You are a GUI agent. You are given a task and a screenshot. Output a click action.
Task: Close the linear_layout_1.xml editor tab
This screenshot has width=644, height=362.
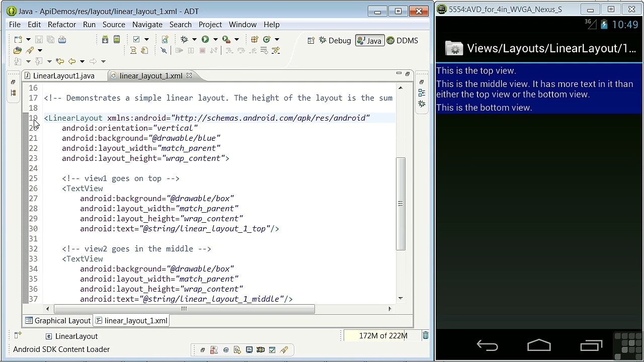[189, 75]
